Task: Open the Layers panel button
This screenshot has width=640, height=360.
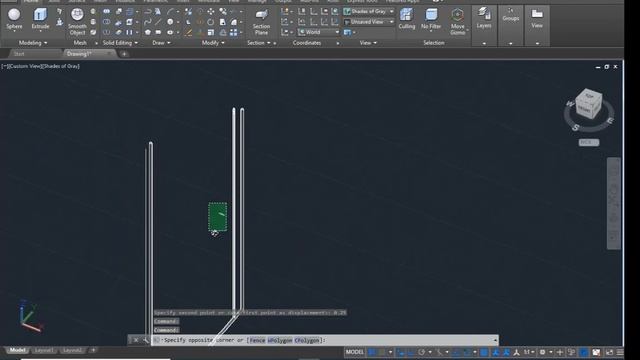Action: 484,18
